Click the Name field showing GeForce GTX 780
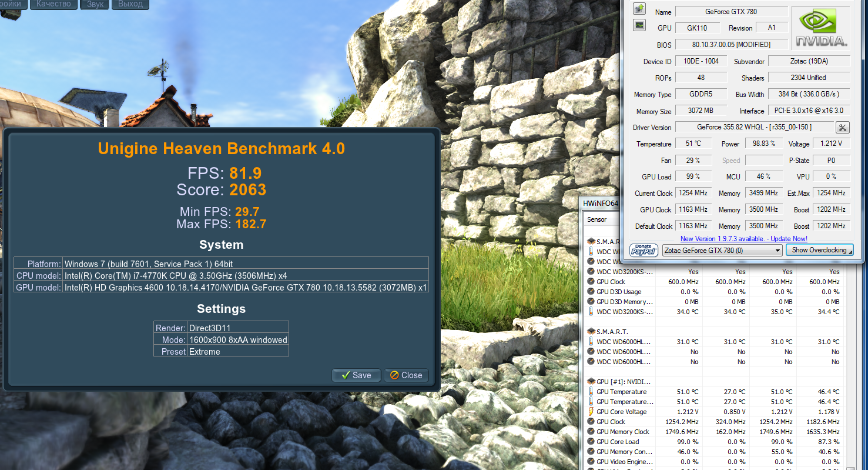This screenshot has height=470, width=868. [732, 12]
